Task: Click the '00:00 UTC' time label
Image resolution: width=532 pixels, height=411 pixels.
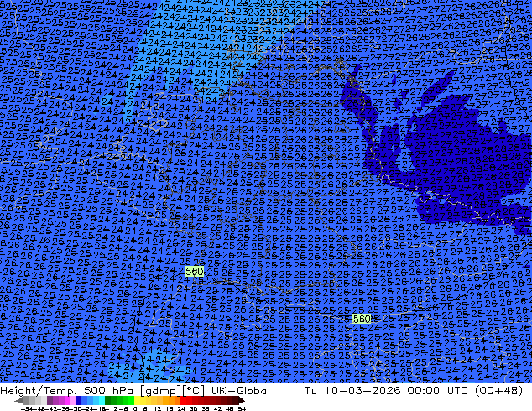Action: [x=438, y=390]
